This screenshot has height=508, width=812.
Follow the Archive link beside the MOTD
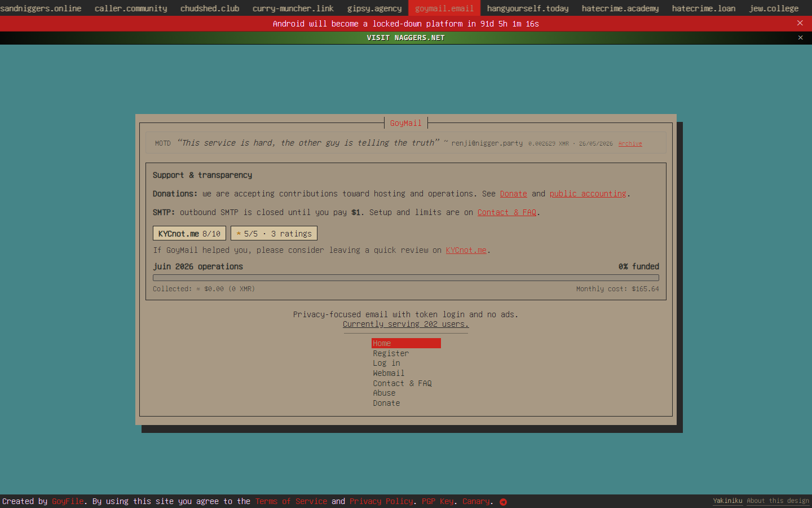pyautogui.click(x=630, y=143)
